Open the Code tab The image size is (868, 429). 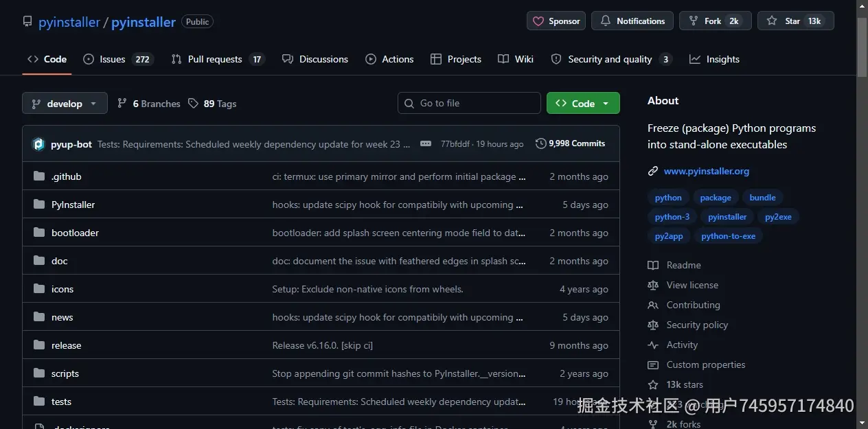[47, 59]
